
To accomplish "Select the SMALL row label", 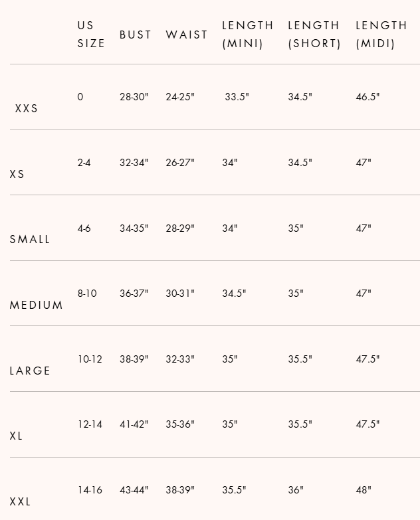I will point(30,239).
